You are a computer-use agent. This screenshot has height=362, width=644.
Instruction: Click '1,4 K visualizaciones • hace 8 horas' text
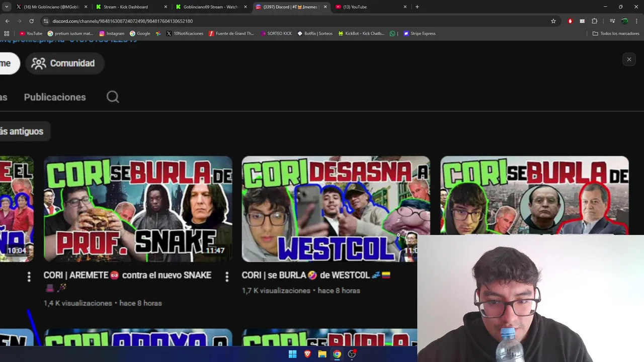pos(103,303)
